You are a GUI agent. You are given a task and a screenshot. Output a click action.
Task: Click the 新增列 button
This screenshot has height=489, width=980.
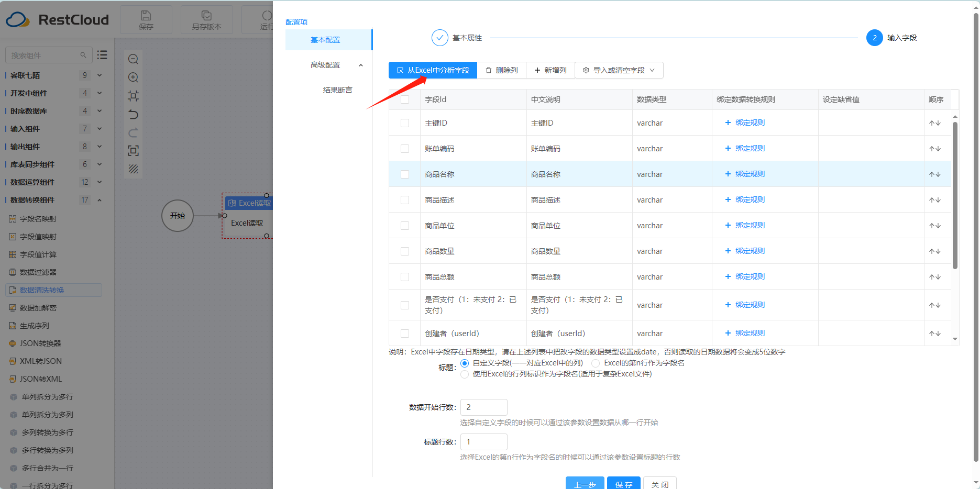pyautogui.click(x=550, y=70)
